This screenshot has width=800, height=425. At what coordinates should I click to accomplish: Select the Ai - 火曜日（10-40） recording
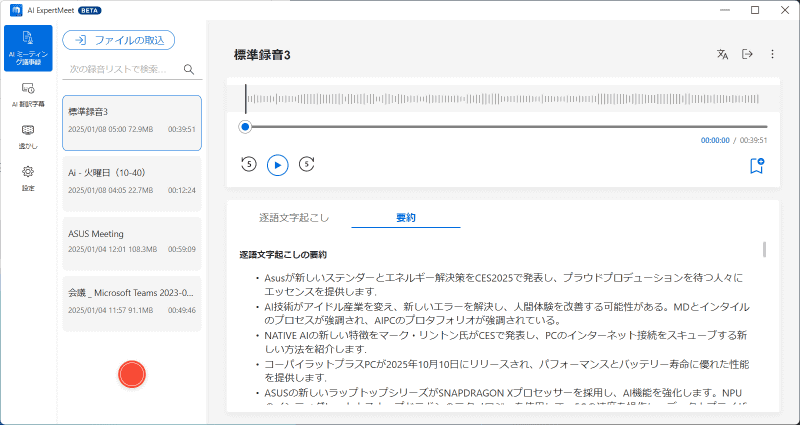pyautogui.click(x=132, y=184)
